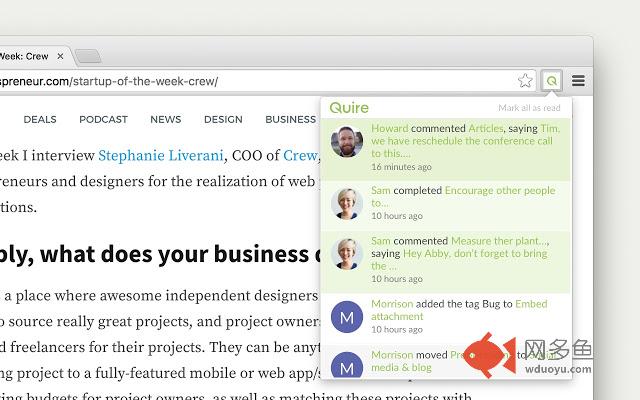Open the DEALS nav menu item

pos(40,119)
